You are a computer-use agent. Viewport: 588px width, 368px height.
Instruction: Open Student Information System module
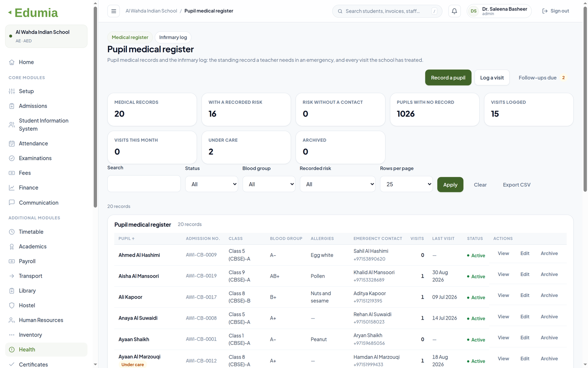(x=46, y=125)
